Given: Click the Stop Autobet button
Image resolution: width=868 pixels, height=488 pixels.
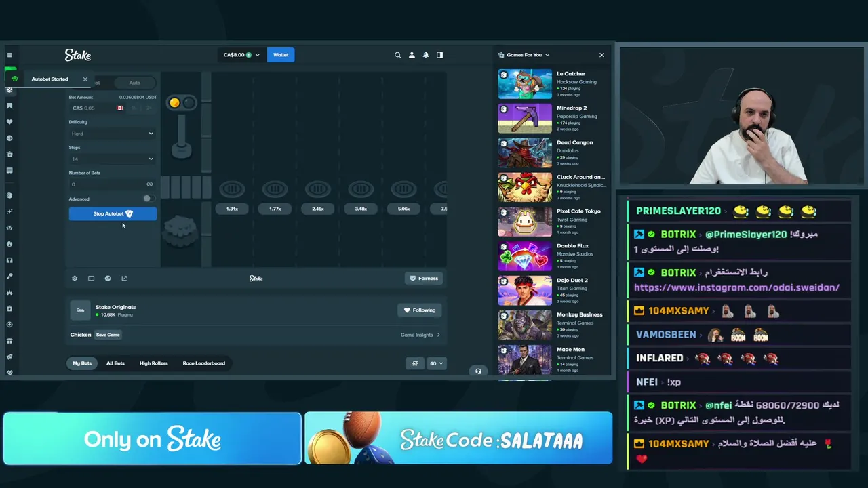Looking at the screenshot, I should (113, 214).
